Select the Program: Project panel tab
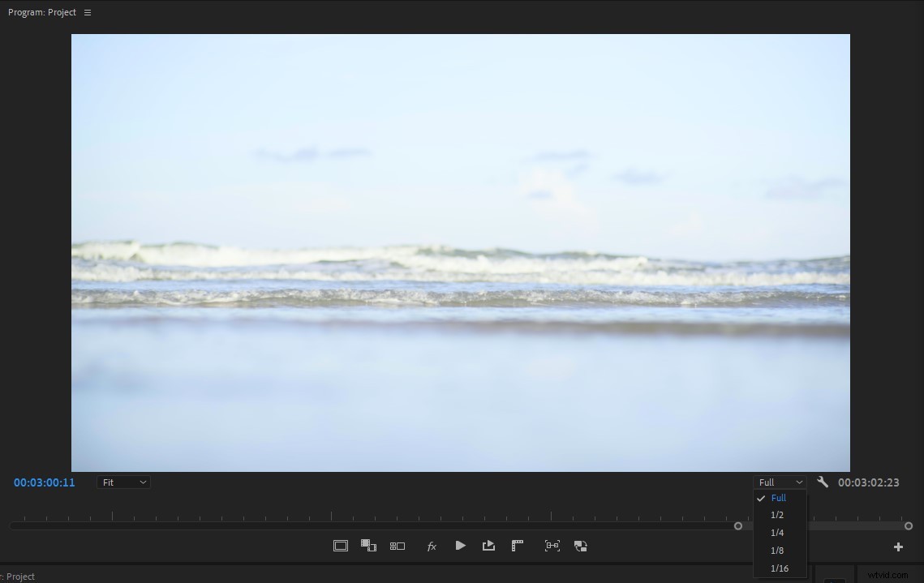The image size is (924, 583). click(x=42, y=12)
